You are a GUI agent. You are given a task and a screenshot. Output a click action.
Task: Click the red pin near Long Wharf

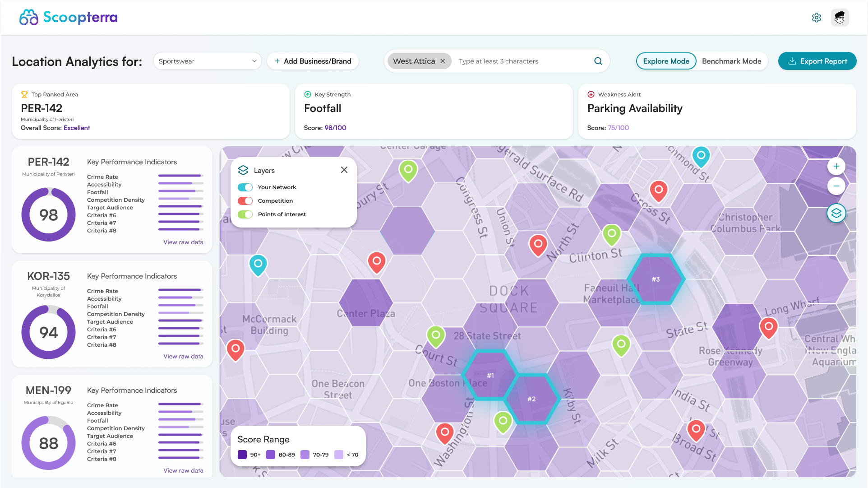pos(769,328)
